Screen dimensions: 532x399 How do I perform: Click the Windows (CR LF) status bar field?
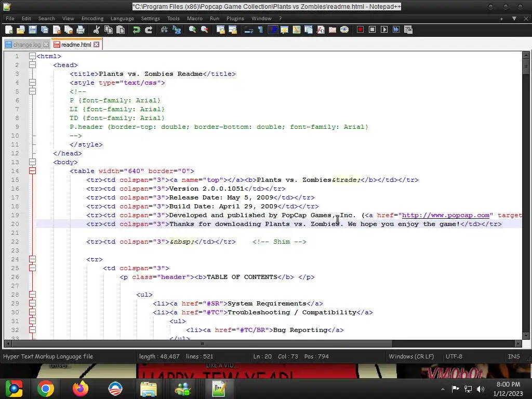pyautogui.click(x=411, y=356)
